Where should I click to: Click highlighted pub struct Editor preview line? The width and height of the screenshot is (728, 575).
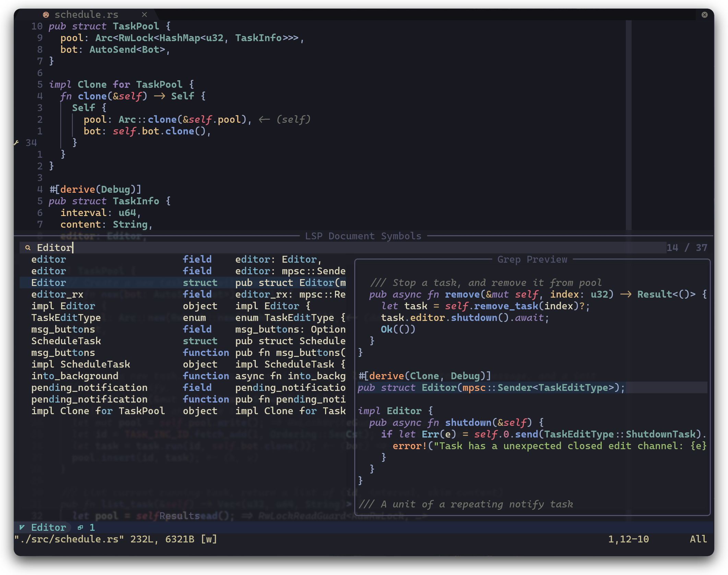pos(491,388)
